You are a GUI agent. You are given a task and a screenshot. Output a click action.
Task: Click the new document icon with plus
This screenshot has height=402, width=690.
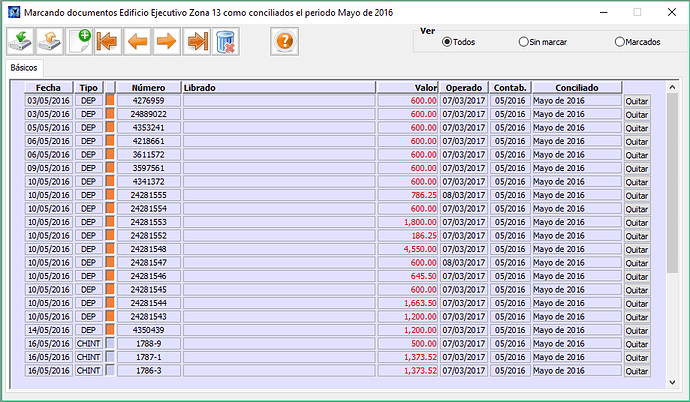tap(79, 41)
